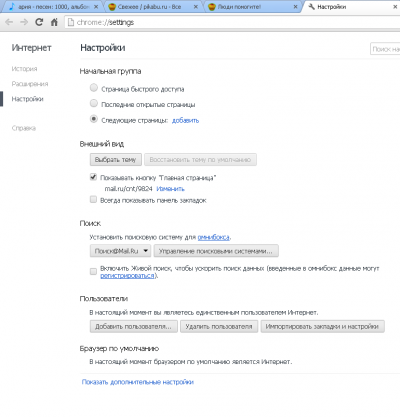Click the Выбрать тему button
This screenshot has width=400, height=417.
pyautogui.click(x=116, y=160)
